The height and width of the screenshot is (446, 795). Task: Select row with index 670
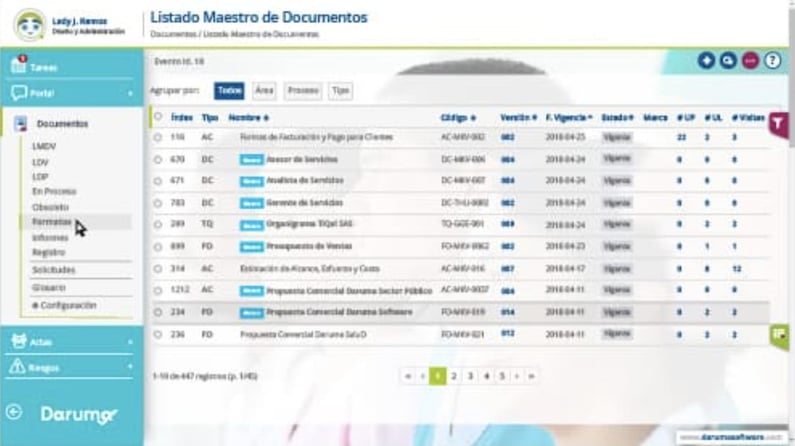(158, 160)
